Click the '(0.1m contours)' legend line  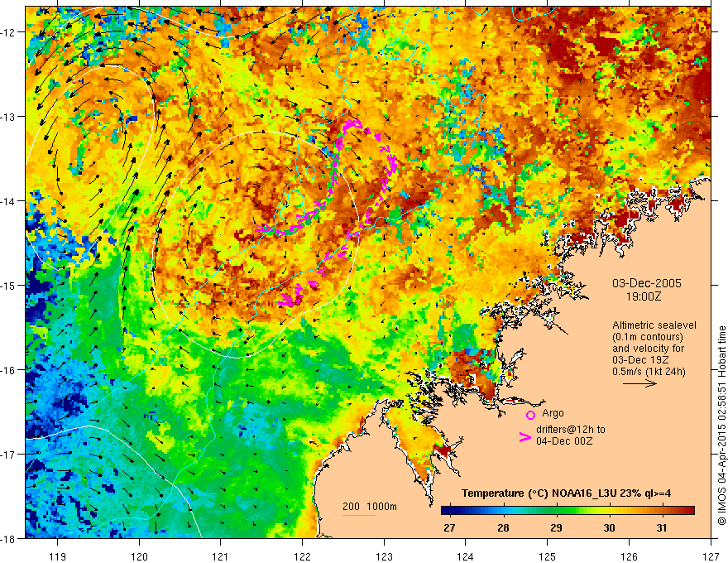(648, 337)
